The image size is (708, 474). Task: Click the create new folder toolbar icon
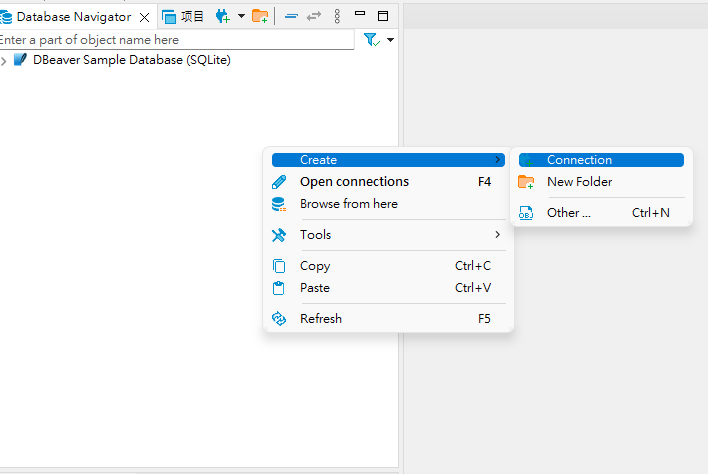(260, 17)
